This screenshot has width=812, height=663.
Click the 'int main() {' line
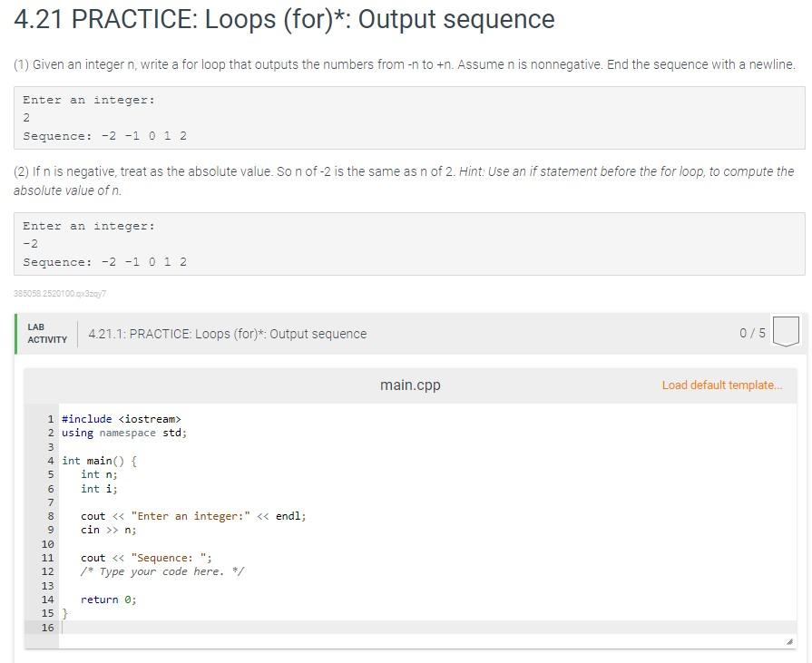100,461
